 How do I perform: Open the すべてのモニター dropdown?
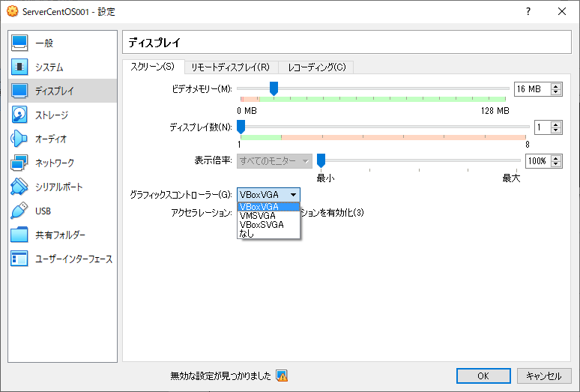tap(274, 161)
